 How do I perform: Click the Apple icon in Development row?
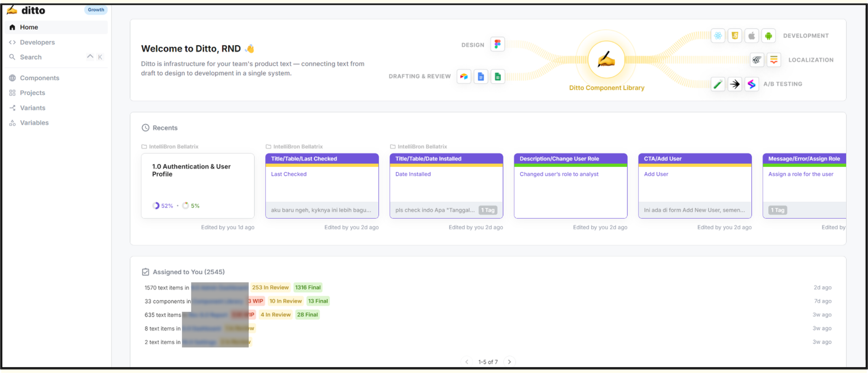752,36
